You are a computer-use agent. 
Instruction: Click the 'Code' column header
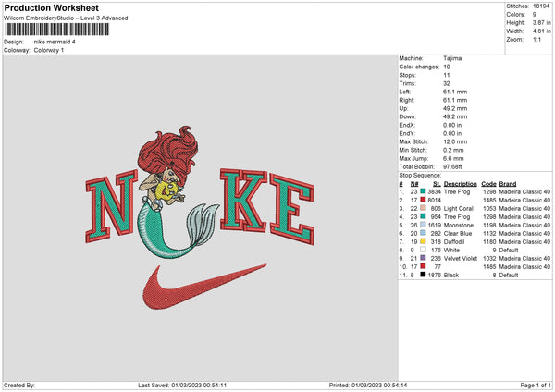[x=488, y=184]
